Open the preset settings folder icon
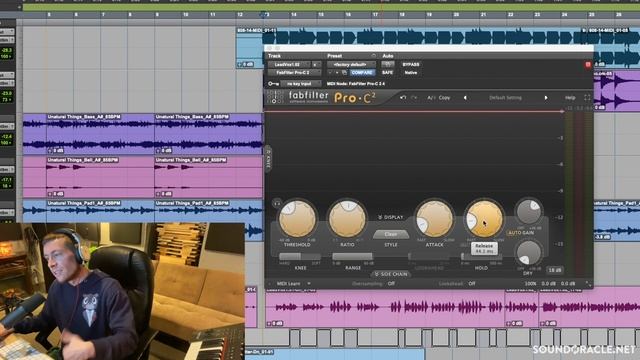Screen dimensions: 640x360 coord(344,73)
